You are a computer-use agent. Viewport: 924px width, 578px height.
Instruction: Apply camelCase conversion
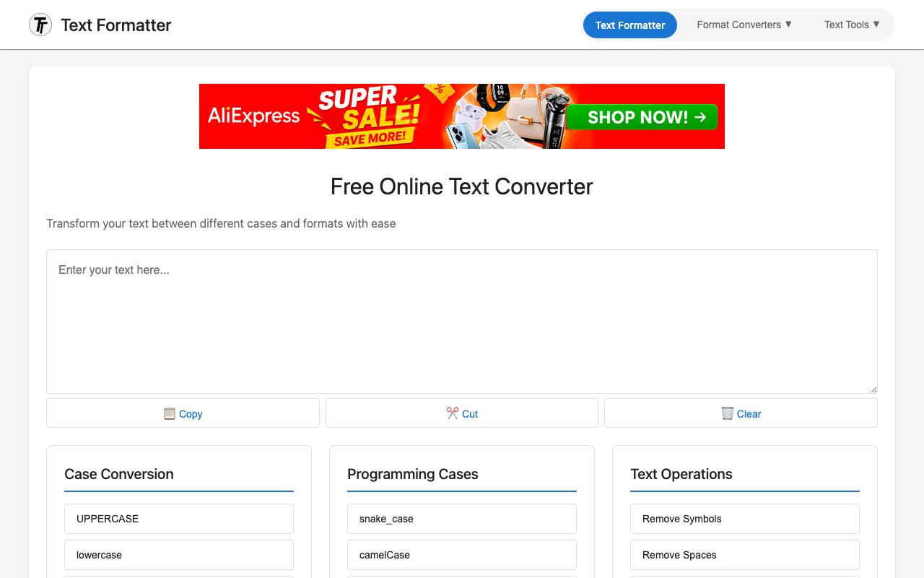[x=462, y=555]
